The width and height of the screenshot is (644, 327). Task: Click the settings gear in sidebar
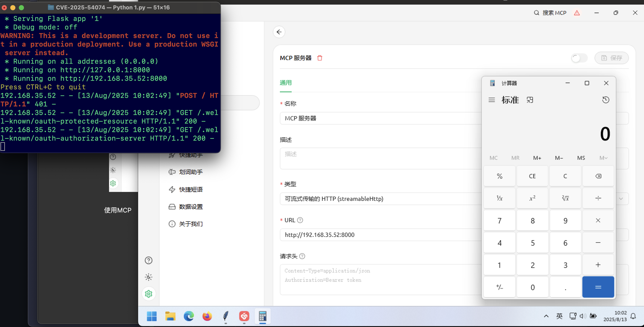coord(149,294)
